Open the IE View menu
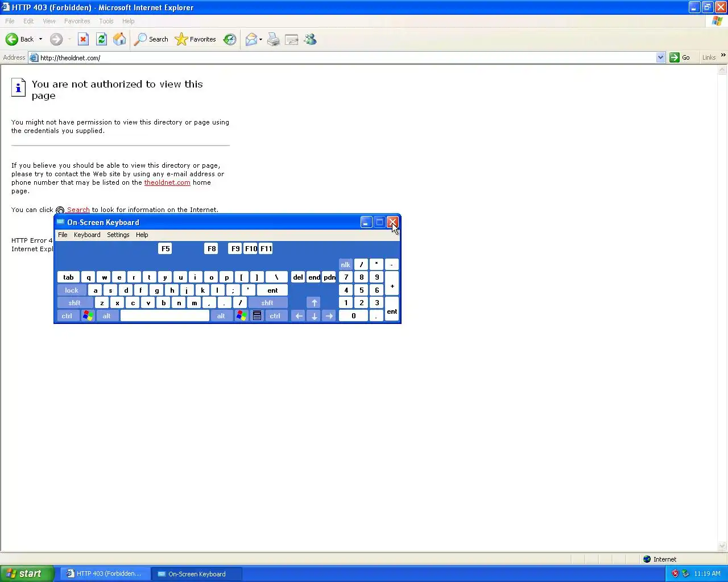 click(x=49, y=21)
